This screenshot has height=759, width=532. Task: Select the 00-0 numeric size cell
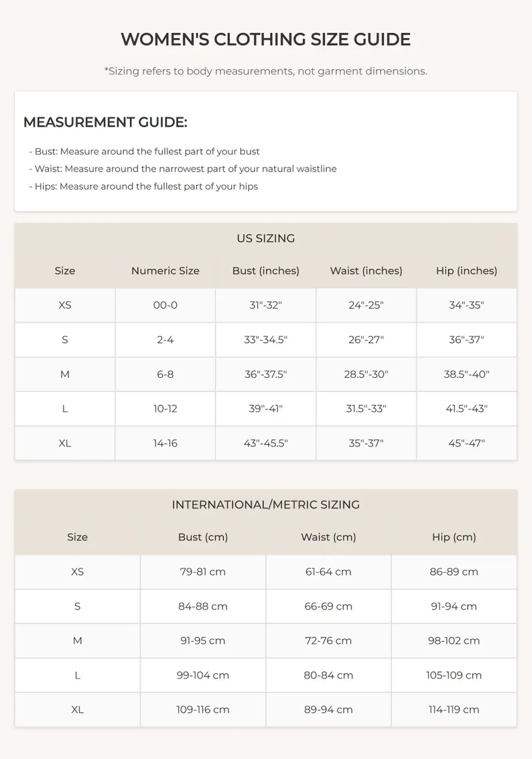[165, 305]
